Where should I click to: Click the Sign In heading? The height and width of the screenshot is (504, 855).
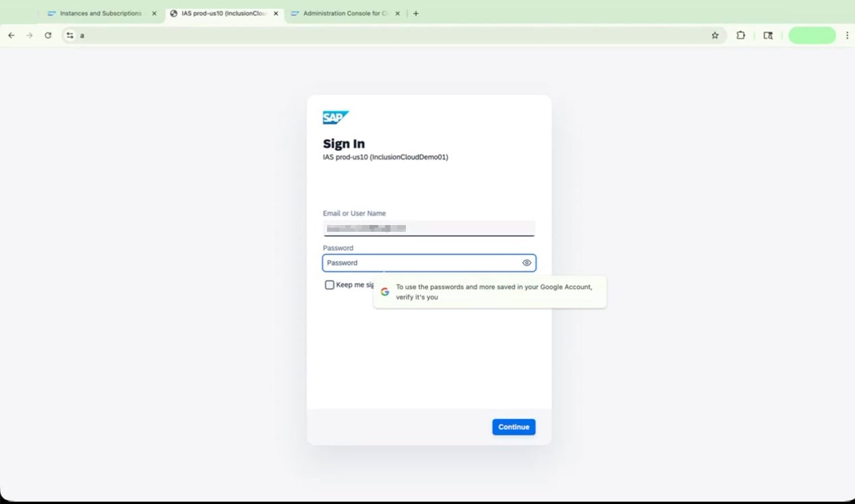[x=344, y=144]
